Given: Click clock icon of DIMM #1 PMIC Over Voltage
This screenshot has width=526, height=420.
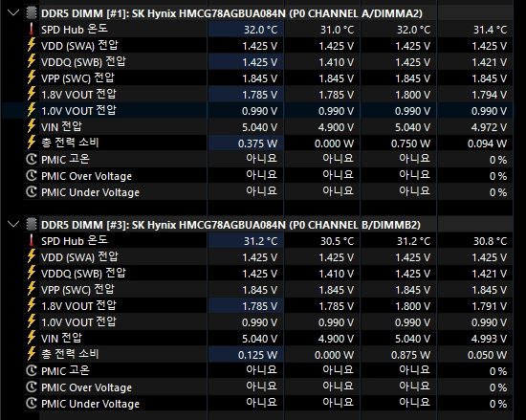Looking at the screenshot, I should click(32, 175).
